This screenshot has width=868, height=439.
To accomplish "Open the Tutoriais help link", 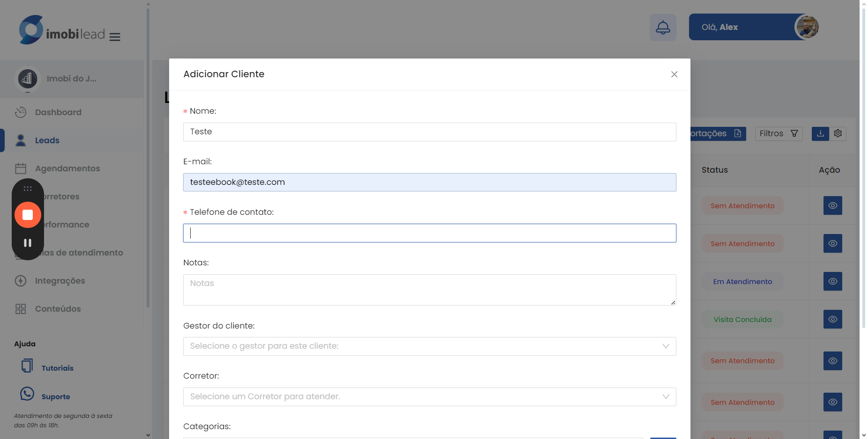I will click(58, 368).
